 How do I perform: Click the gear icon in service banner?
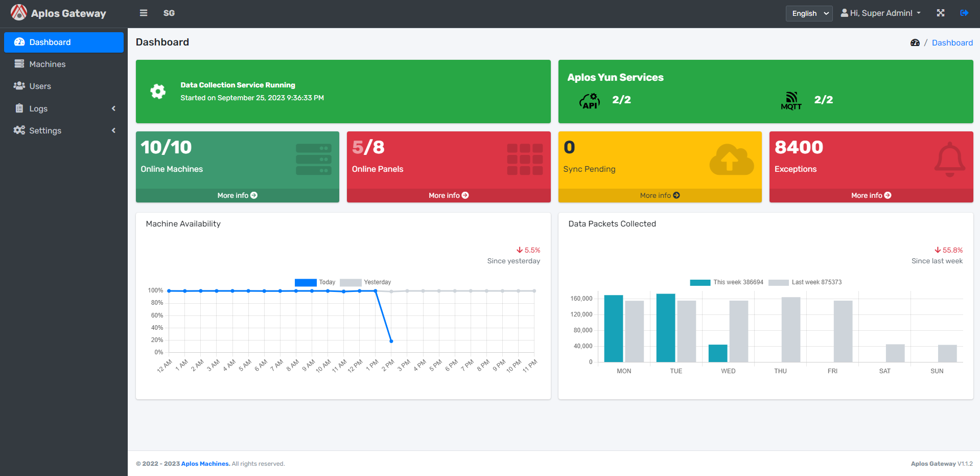[x=158, y=92]
